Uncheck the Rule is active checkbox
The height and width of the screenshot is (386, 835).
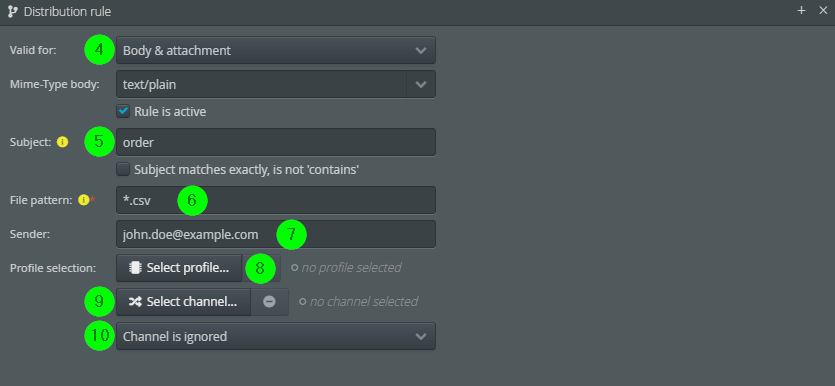click(124, 111)
